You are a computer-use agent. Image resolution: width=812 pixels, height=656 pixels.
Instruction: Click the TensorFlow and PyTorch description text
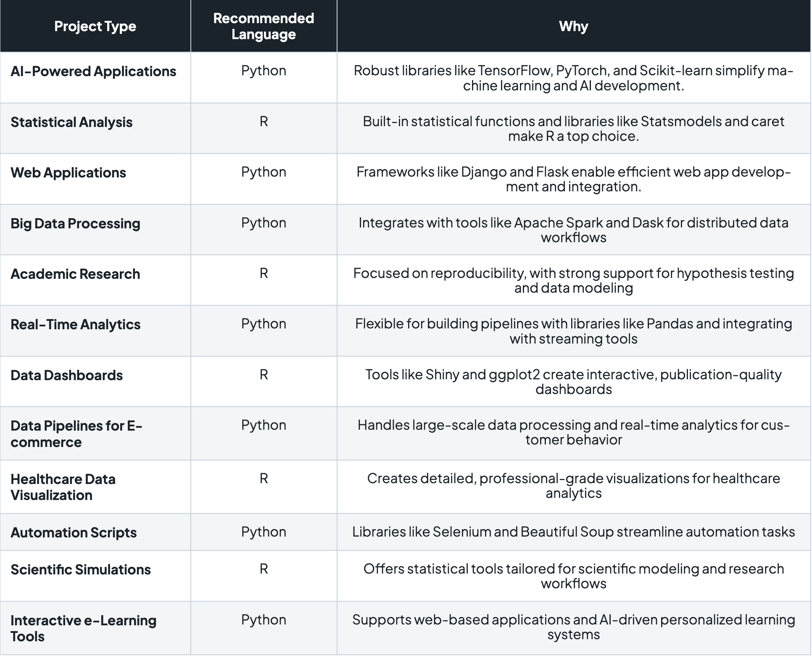pos(573,78)
